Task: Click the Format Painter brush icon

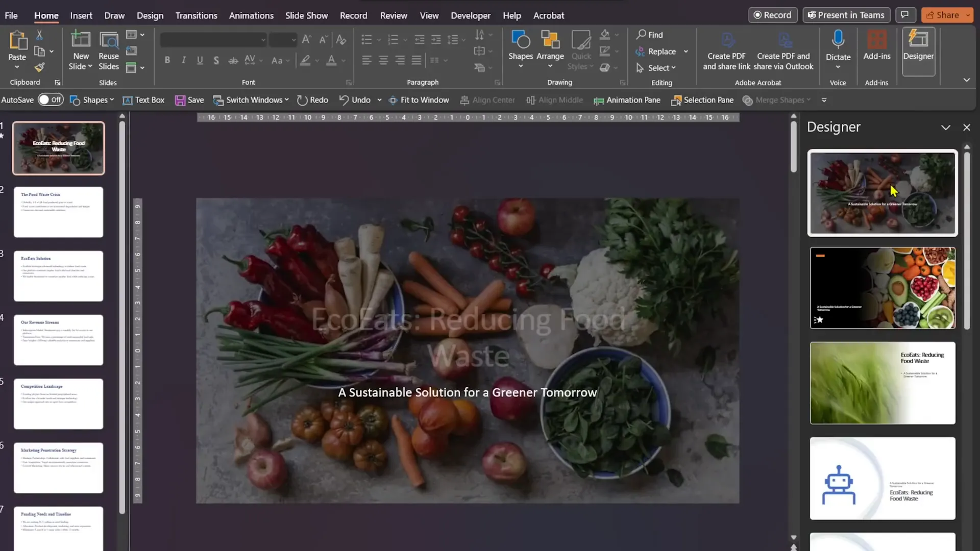Action: 39,67
